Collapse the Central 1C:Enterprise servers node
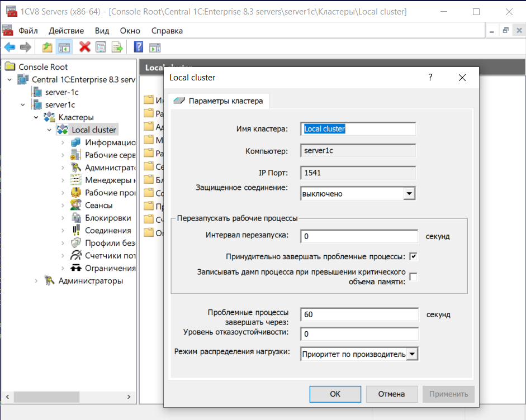526x420 pixels. [x=10, y=79]
